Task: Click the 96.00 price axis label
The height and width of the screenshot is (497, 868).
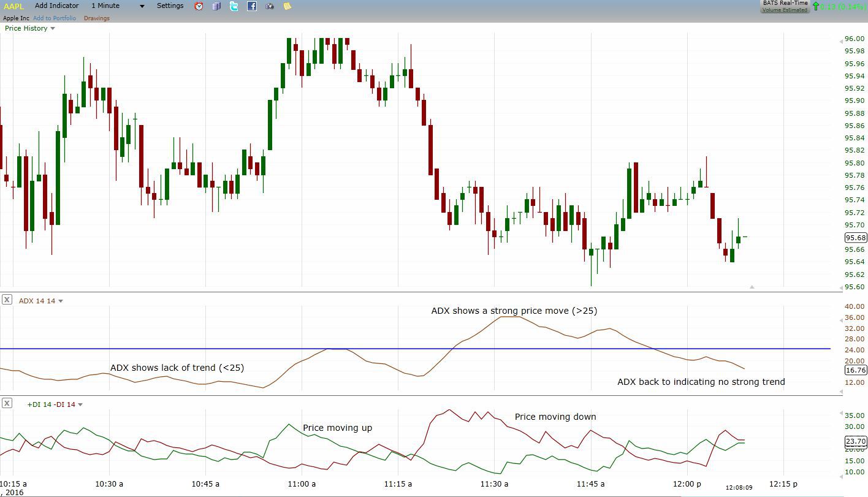Action: tap(855, 39)
